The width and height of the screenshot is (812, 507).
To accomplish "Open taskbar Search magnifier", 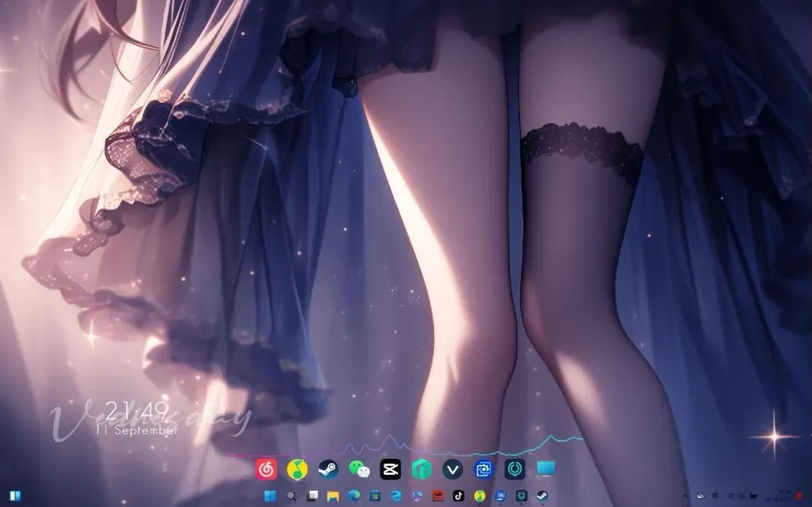I will (292, 496).
